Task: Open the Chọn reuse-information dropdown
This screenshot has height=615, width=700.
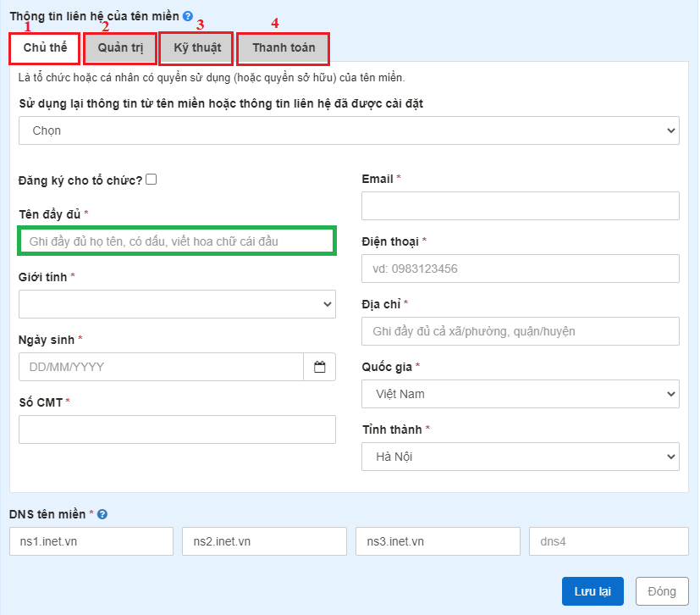Action: click(x=349, y=130)
